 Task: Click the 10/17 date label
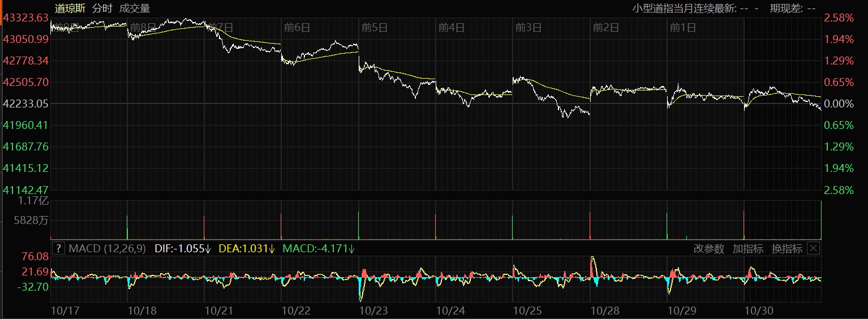click(65, 311)
